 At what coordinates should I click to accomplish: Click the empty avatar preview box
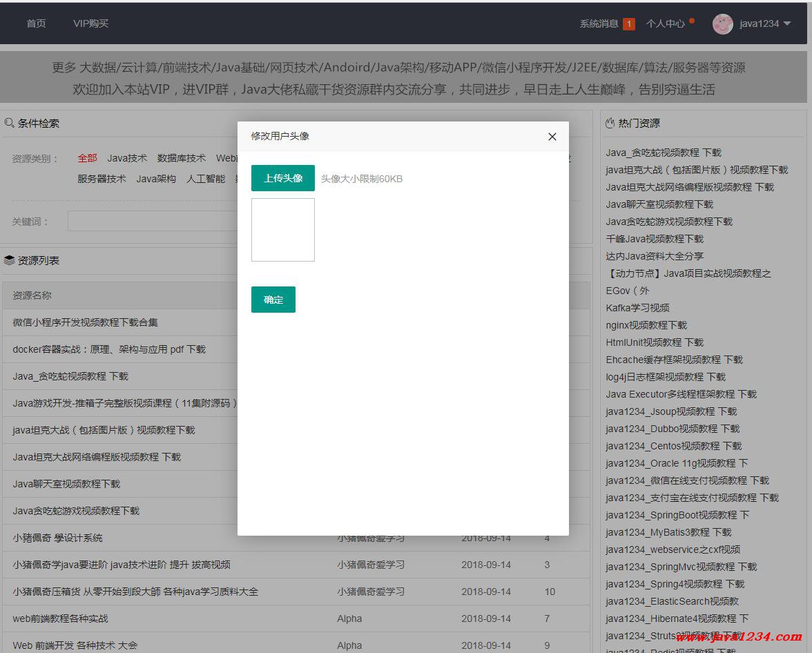[x=283, y=230]
